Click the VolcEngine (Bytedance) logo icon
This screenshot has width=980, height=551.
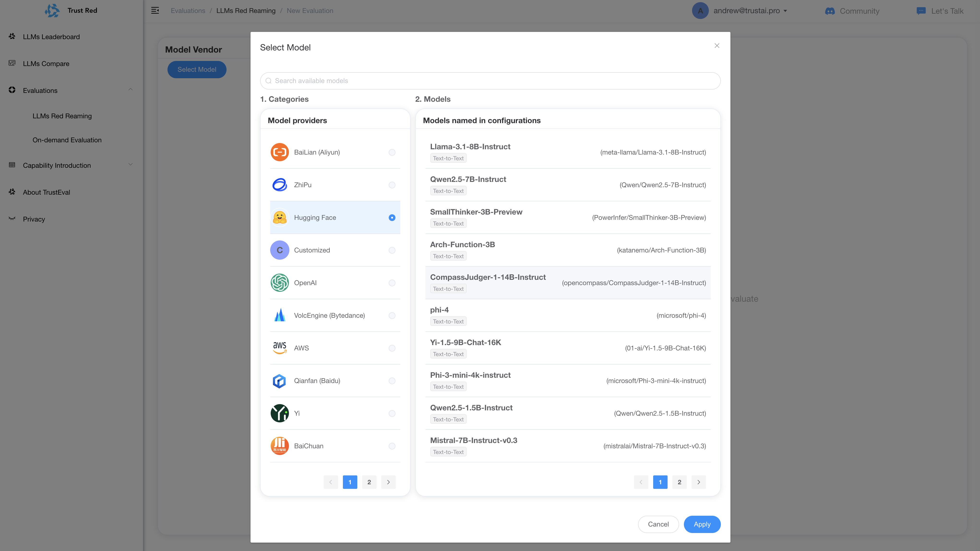point(280,315)
